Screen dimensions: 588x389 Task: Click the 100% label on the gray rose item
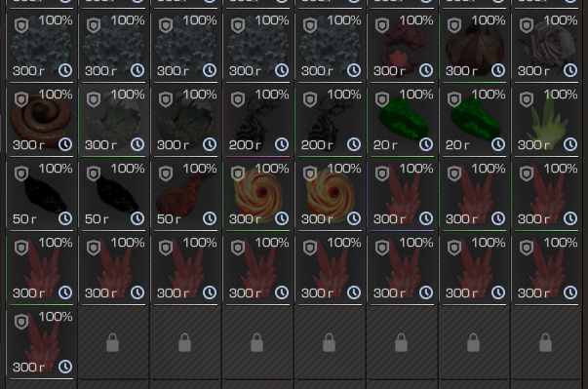561,20
